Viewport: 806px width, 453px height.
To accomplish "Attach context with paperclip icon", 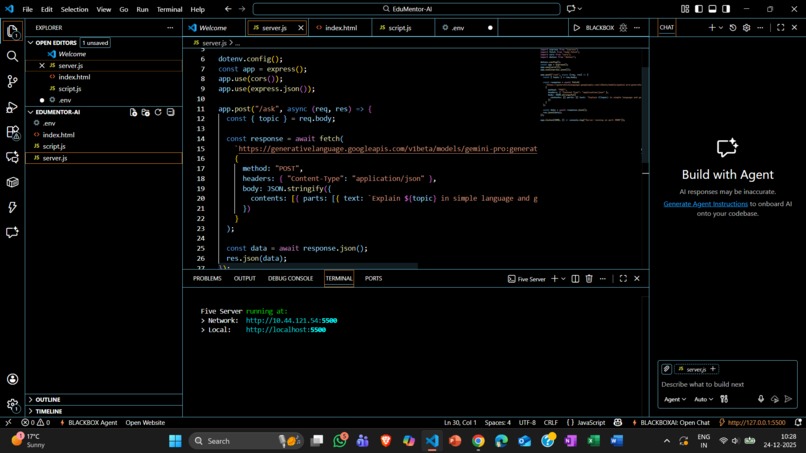I will pyautogui.click(x=666, y=369).
